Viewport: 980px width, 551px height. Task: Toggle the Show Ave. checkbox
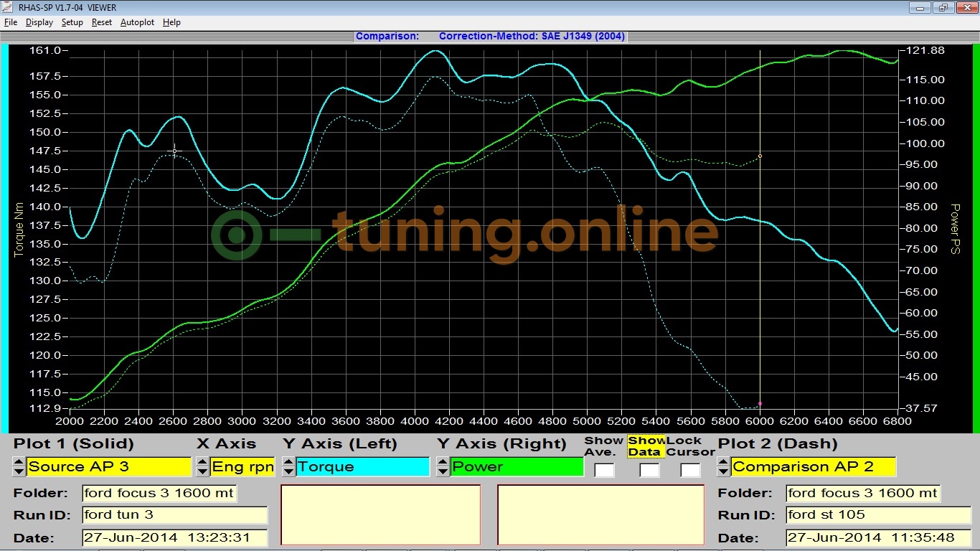pyautogui.click(x=604, y=471)
